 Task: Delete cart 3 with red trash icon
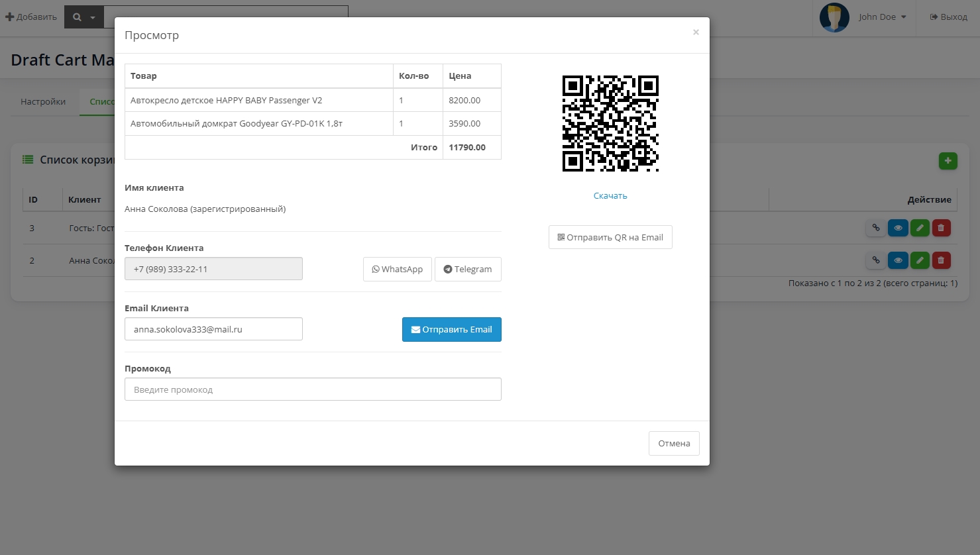click(941, 228)
